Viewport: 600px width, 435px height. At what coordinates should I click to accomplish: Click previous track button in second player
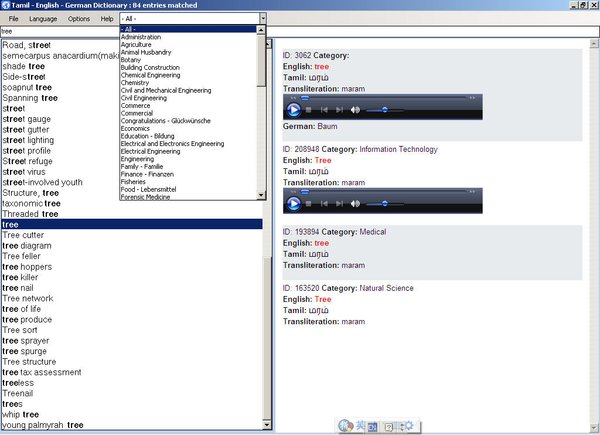[x=324, y=203]
